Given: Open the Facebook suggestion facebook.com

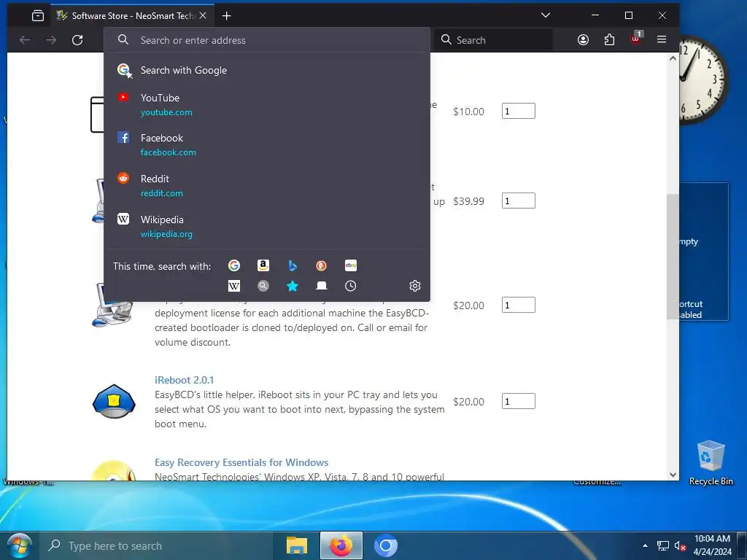Looking at the screenshot, I should coord(267,145).
